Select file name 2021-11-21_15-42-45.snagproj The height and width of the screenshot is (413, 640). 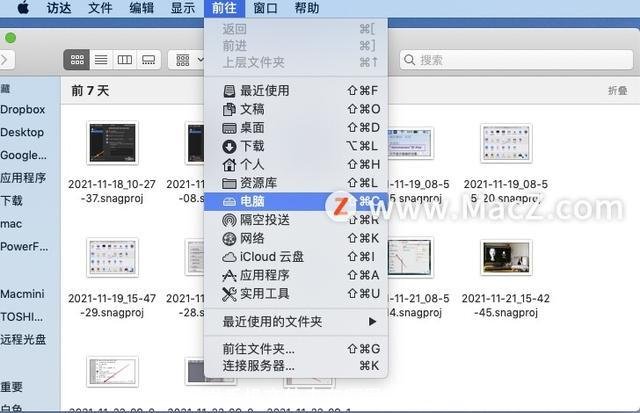506,305
